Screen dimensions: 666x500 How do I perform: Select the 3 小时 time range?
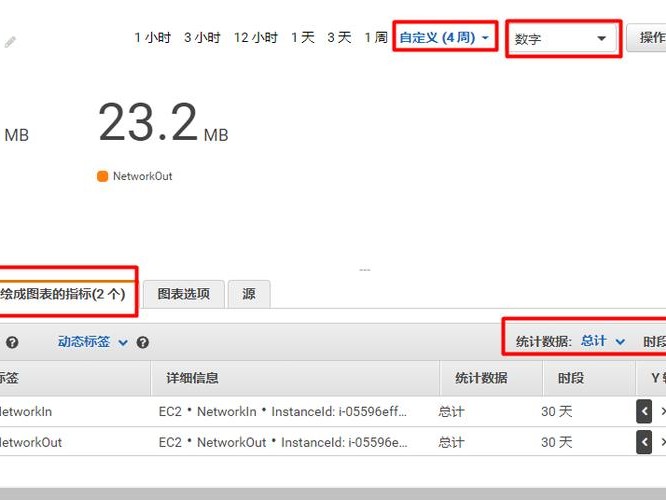click(202, 37)
